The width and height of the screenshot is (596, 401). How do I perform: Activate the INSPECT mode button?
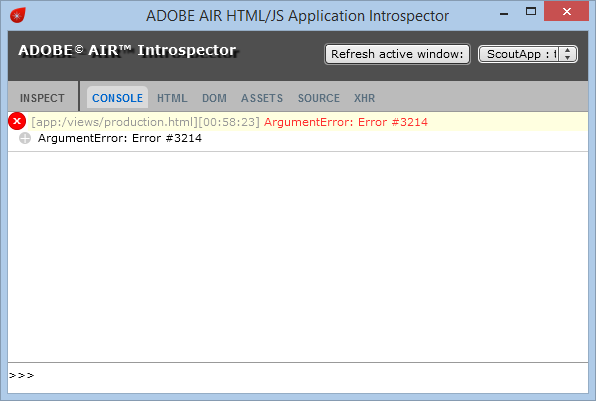click(42, 98)
